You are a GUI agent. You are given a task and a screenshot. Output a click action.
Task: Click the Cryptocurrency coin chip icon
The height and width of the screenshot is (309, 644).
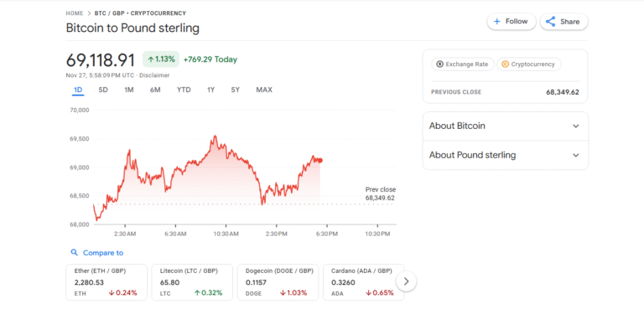pyautogui.click(x=505, y=64)
